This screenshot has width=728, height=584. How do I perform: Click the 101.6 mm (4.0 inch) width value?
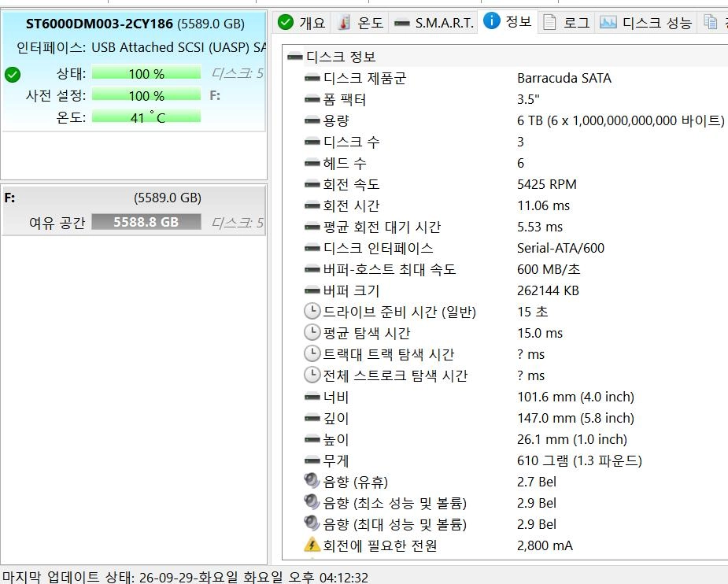576,397
